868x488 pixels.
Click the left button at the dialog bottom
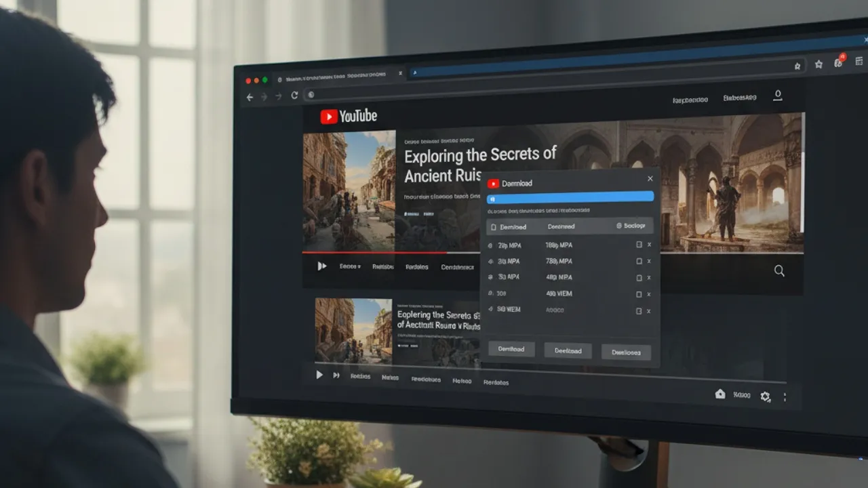(x=511, y=349)
